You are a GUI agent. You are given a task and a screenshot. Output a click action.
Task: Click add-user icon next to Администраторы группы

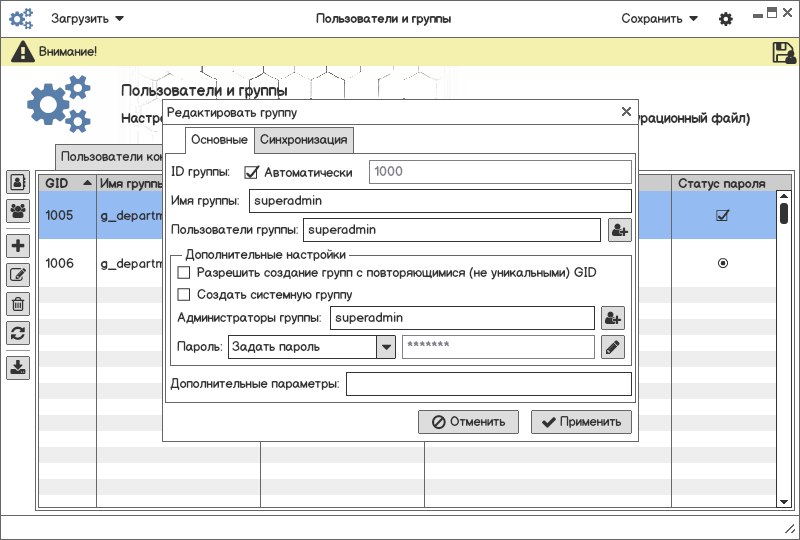[x=612, y=318]
